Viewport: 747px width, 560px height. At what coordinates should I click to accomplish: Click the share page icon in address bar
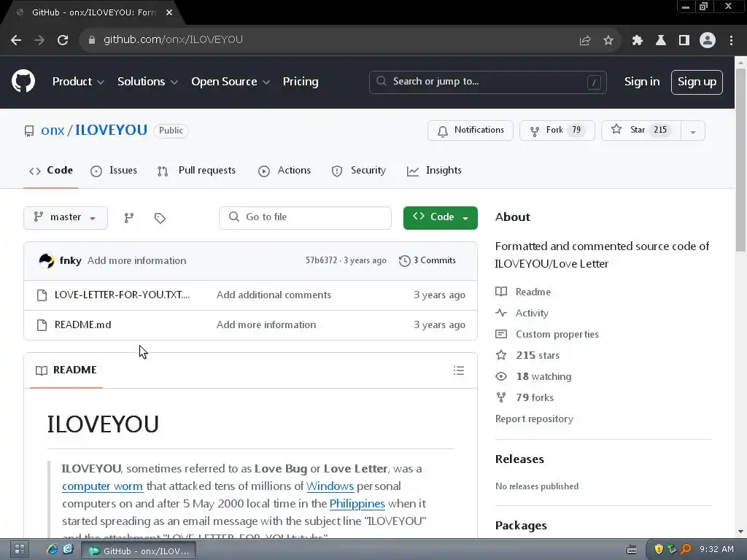coord(584,41)
